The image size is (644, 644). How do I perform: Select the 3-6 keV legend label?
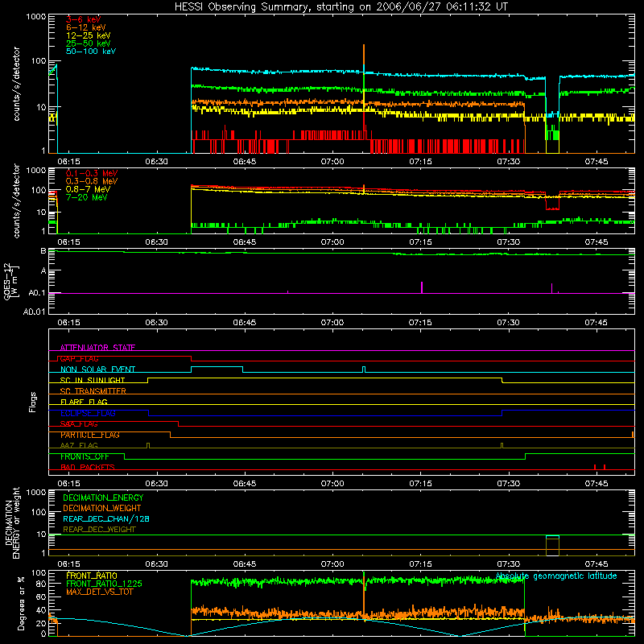[83, 19]
